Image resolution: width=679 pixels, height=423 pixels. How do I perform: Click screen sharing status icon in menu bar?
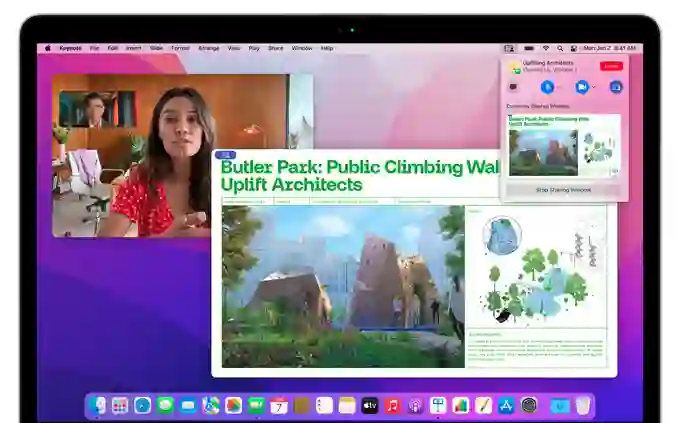pyautogui.click(x=509, y=48)
